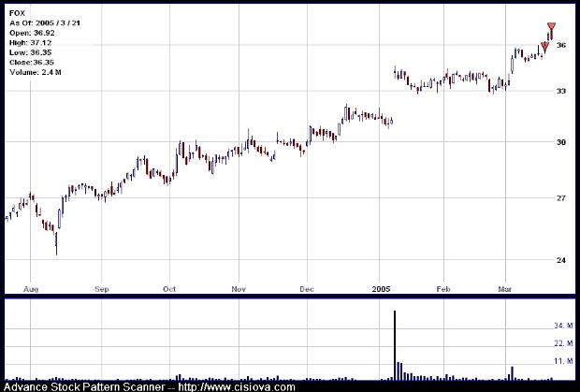Click the lower red triangle pattern marker
This screenshot has height=392, width=580.
click(544, 46)
